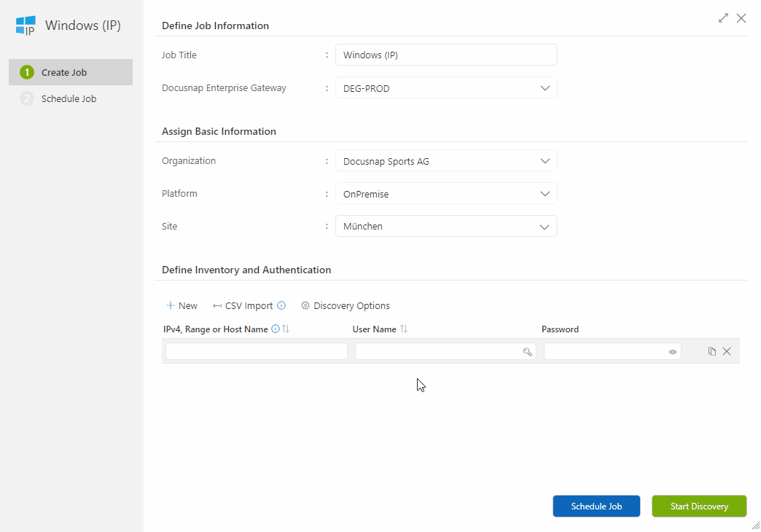Sort the User Name column
Viewport: 761px width, 532px height.
(x=403, y=329)
